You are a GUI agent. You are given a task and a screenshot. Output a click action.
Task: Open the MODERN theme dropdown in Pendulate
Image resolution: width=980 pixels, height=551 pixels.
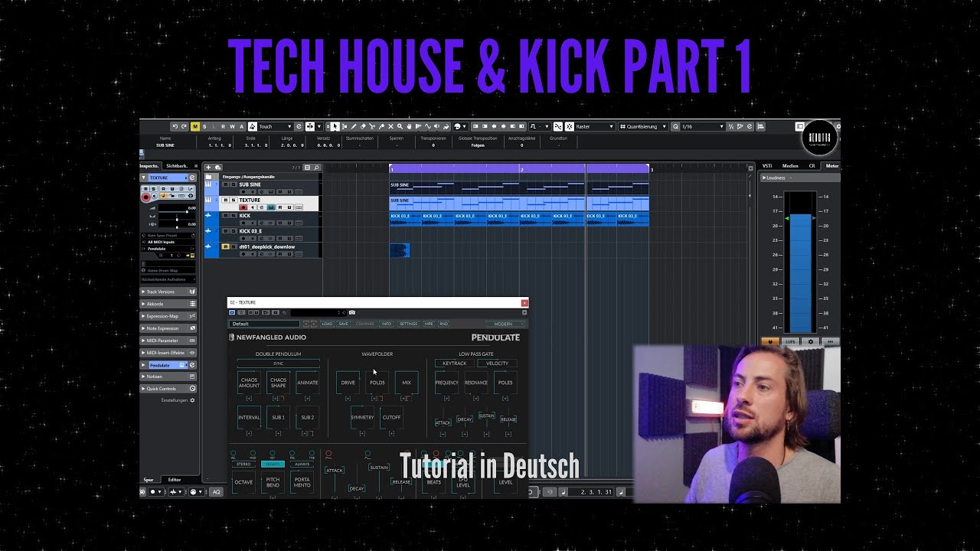(505, 324)
